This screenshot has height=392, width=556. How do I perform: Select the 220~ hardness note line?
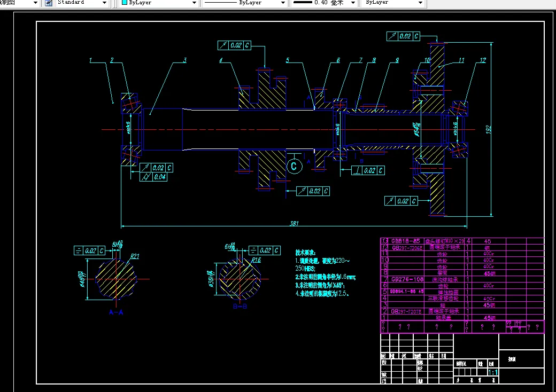[x=323, y=261]
